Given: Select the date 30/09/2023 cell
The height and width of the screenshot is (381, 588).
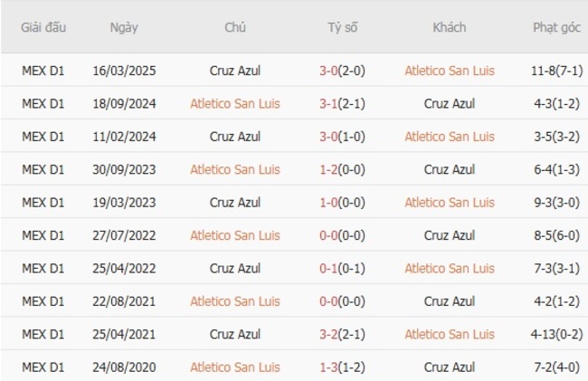Looking at the screenshot, I should tap(124, 169).
